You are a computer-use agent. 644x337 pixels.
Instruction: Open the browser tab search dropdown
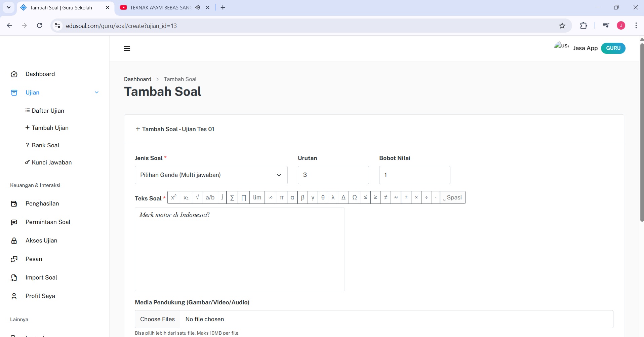pyautogui.click(x=9, y=7)
